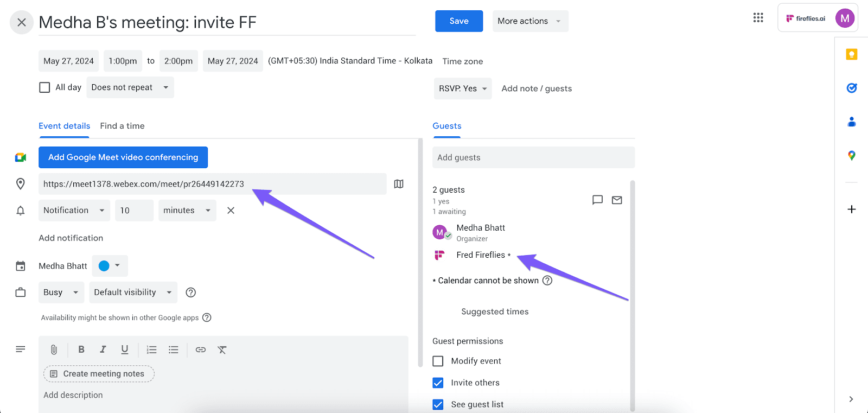Open More actions menu
The height and width of the screenshot is (413, 868).
(x=530, y=21)
